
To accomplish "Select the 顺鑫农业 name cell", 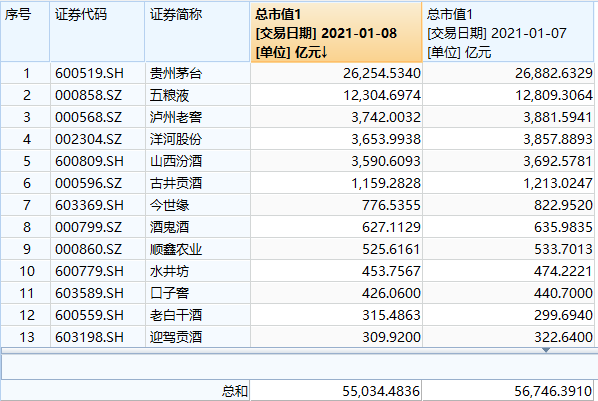I will tap(198, 249).
